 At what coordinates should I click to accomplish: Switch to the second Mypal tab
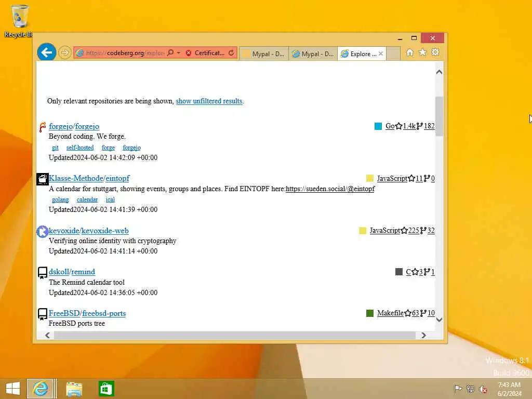coord(313,54)
